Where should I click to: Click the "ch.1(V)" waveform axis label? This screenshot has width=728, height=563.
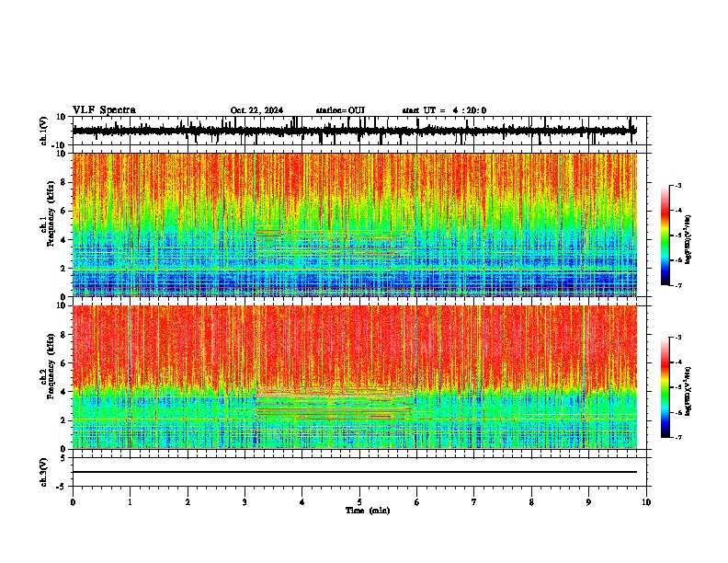point(44,131)
